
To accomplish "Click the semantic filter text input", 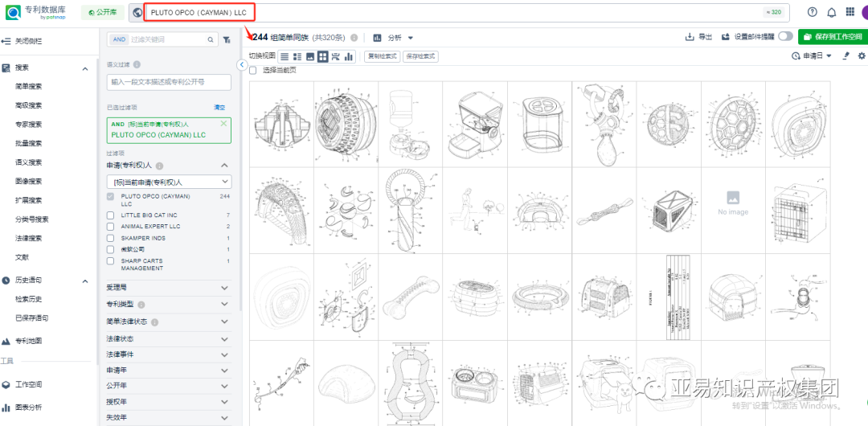I will 169,82.
